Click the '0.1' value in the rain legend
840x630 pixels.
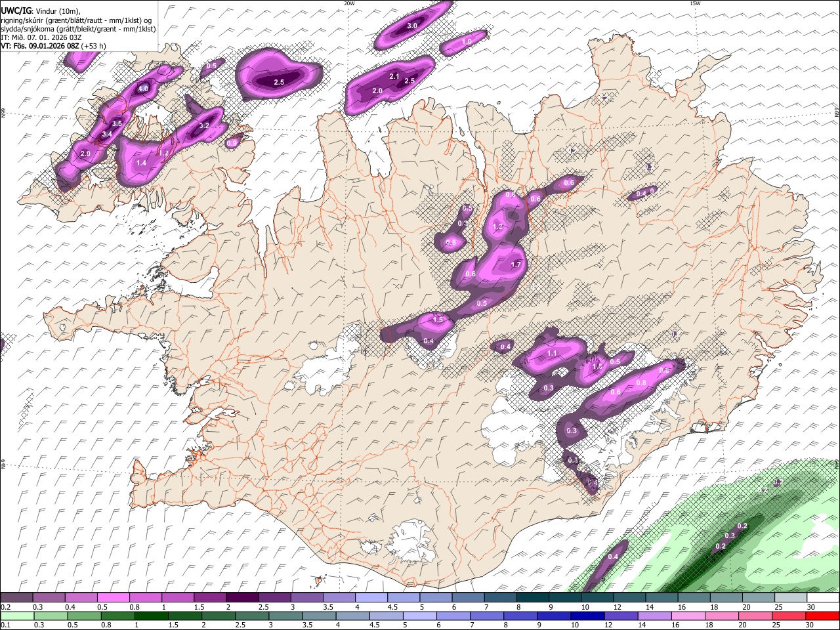click(x=5, y=625)
